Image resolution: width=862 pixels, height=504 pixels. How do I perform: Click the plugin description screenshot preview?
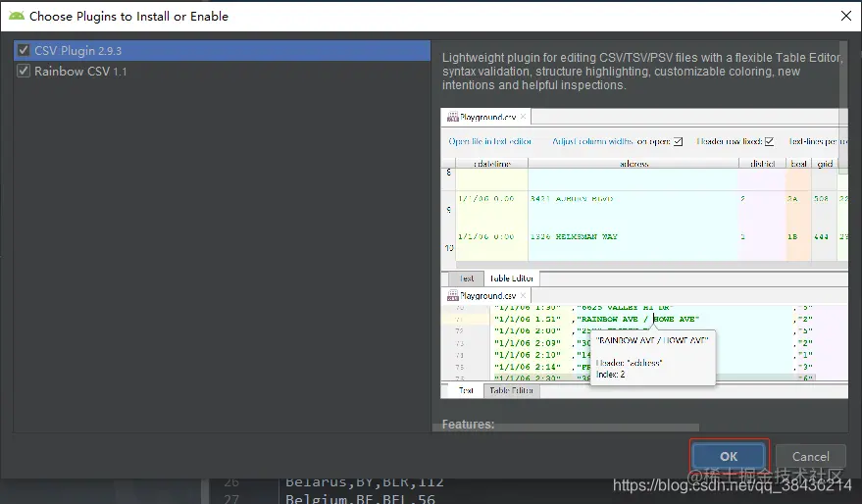(643, 253)
